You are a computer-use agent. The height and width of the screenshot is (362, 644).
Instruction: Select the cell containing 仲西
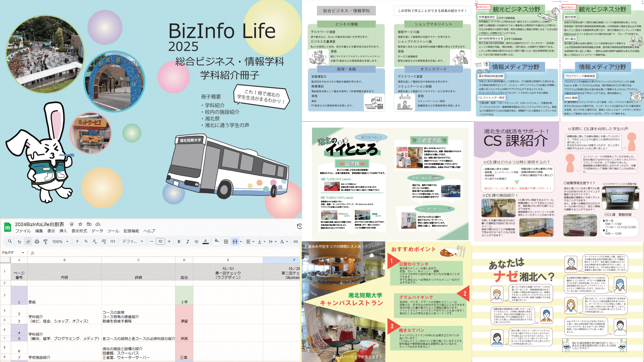[x=184, y=333]
